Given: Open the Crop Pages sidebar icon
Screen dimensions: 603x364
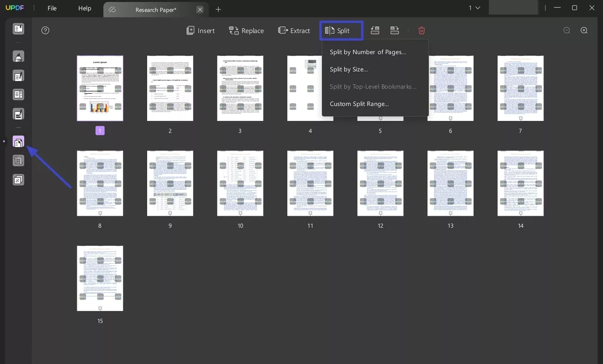Looking at the screenshot, I should (18, 161).
